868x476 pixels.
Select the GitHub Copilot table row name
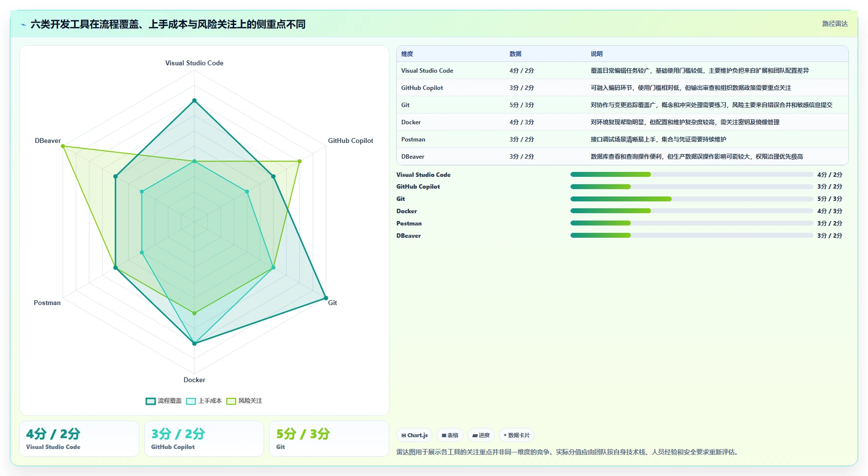422,88
